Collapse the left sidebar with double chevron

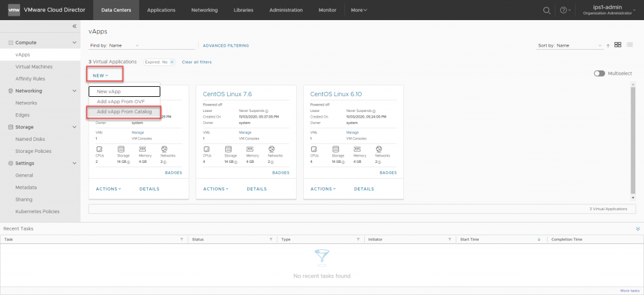coord(74,26)
